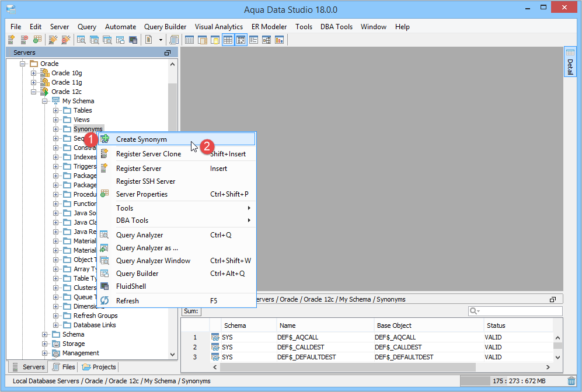The image size is (582, 392).
Task: Restore the Synonyms detail panel
Action: (553, 299)
